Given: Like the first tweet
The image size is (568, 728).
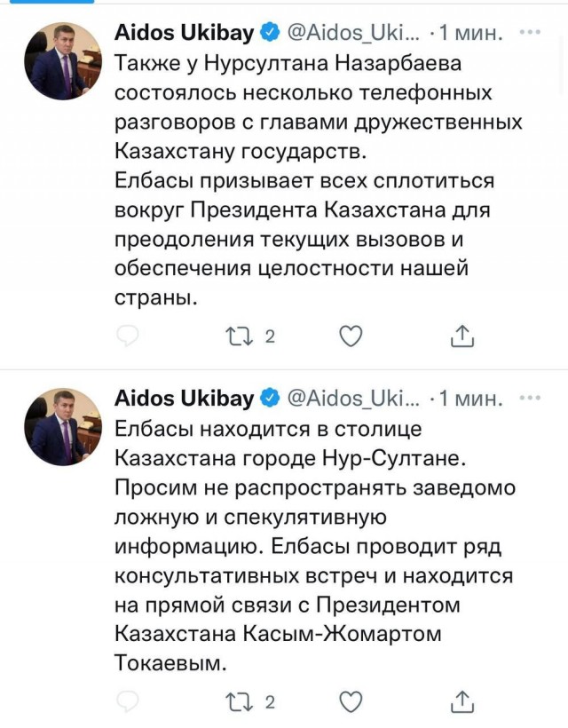Looking at the screenshot, I should tap(351, 336).
